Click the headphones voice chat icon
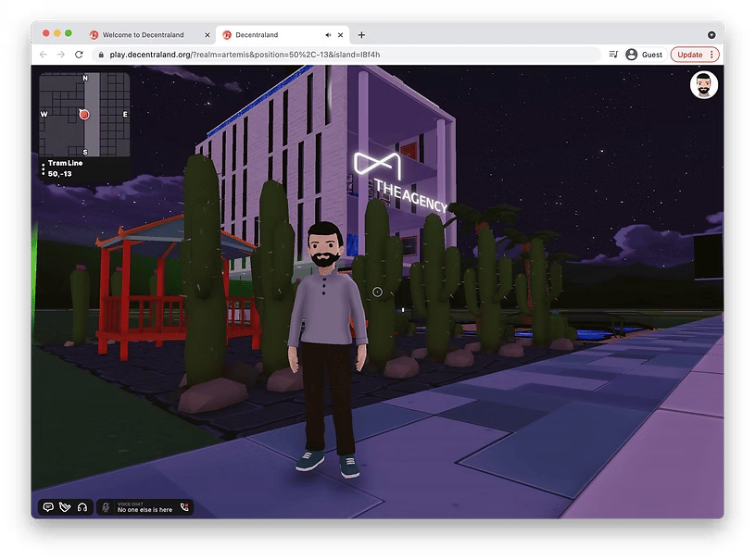Image resolution: width=755 pixels, height=560 pixels. tap(82, 507)
